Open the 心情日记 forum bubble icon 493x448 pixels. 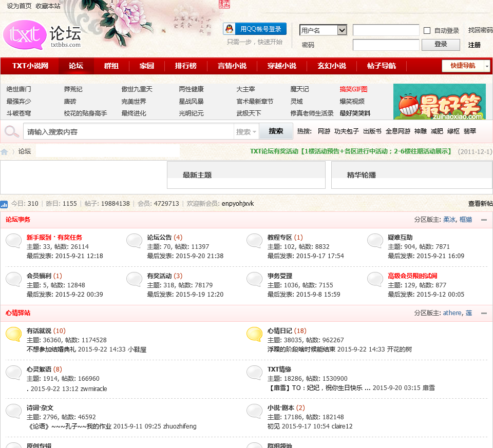point(255,334)
